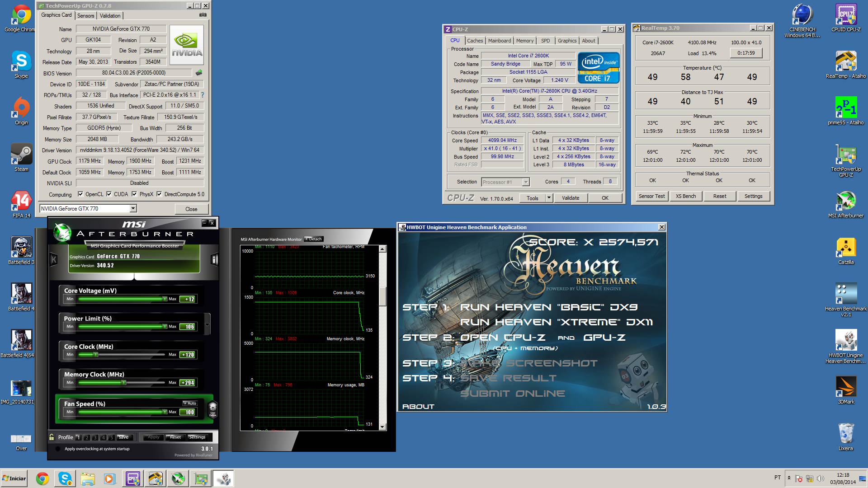Click the fan User Define gear icon
Screen dimensions: 868x488
[x=212, y=409]
